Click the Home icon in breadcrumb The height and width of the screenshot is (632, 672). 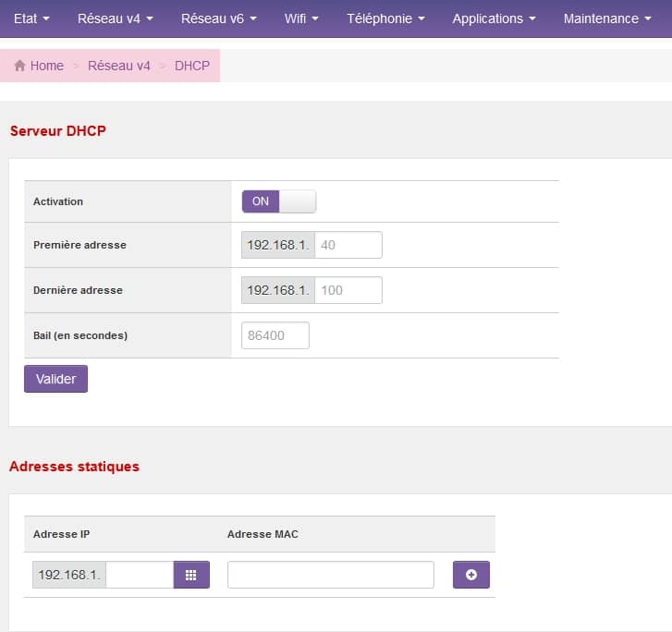click(19, 66)
